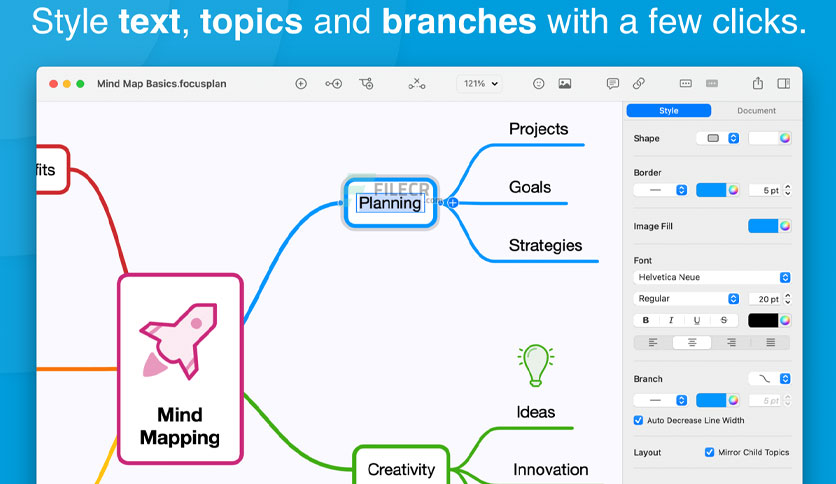Click the plus button beside Planning
836x484 pixels.
coord(453,203)
